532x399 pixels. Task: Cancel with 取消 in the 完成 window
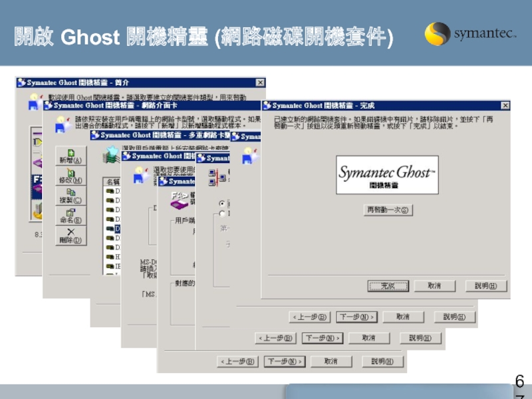[434, 286]
